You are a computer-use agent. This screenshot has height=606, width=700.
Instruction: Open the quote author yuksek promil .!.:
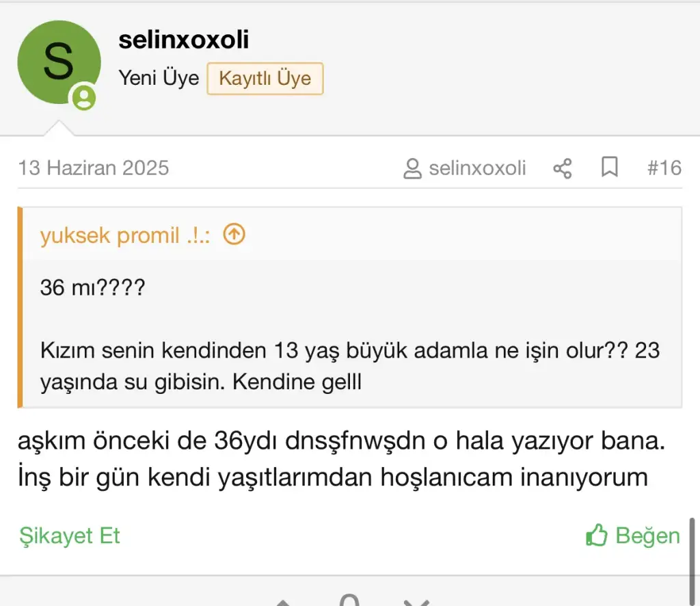[x=125, y=235]
